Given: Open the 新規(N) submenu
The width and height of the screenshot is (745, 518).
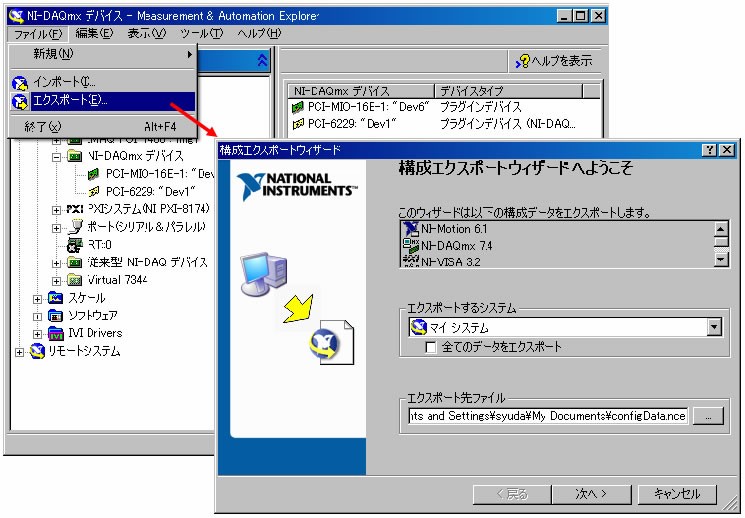Looking at the screenshot, I should click(103, 54).
